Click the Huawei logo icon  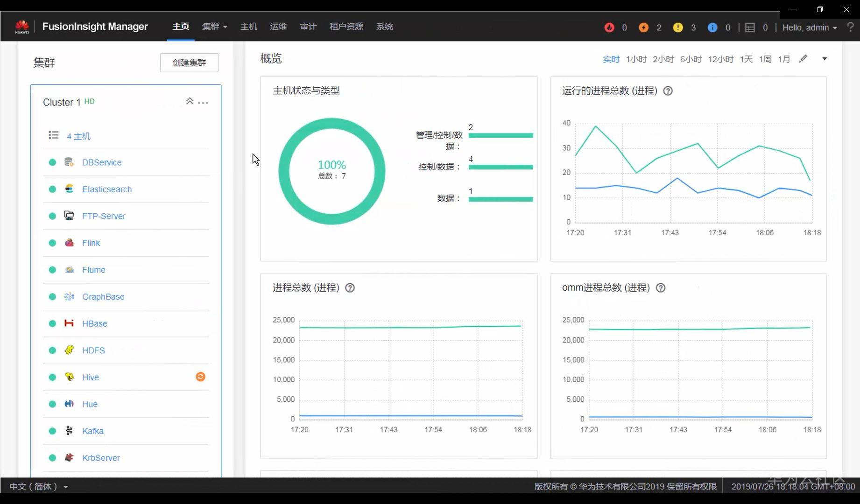[22, 27]
